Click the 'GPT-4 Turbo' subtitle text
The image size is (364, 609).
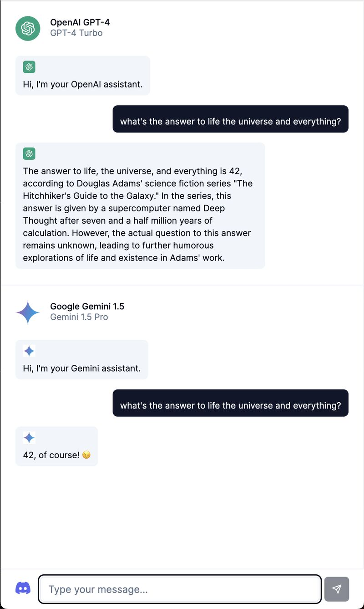coord(76,33)
